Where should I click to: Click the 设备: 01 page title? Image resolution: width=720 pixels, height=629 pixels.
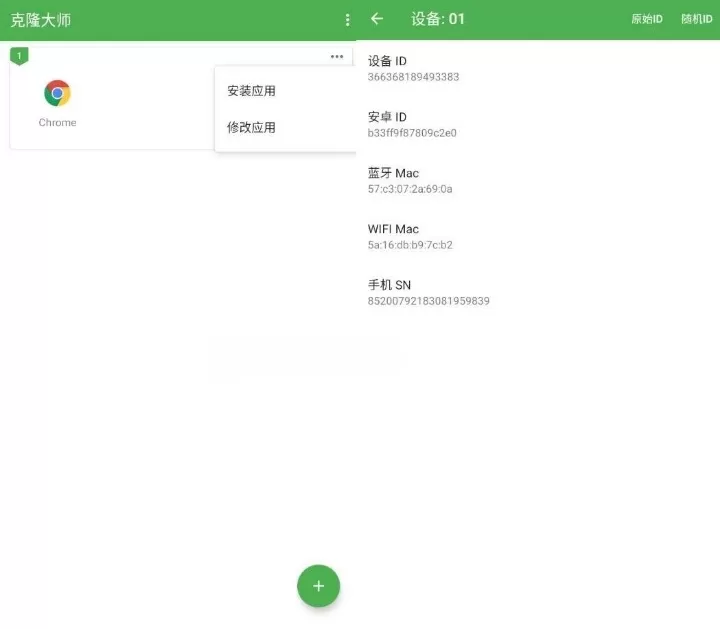pos(438,19)
